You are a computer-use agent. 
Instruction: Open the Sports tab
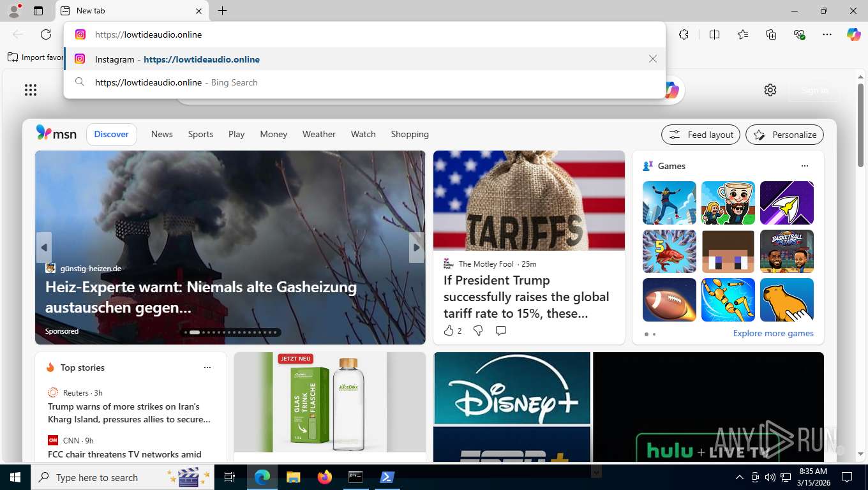click(x=200, y=134)
